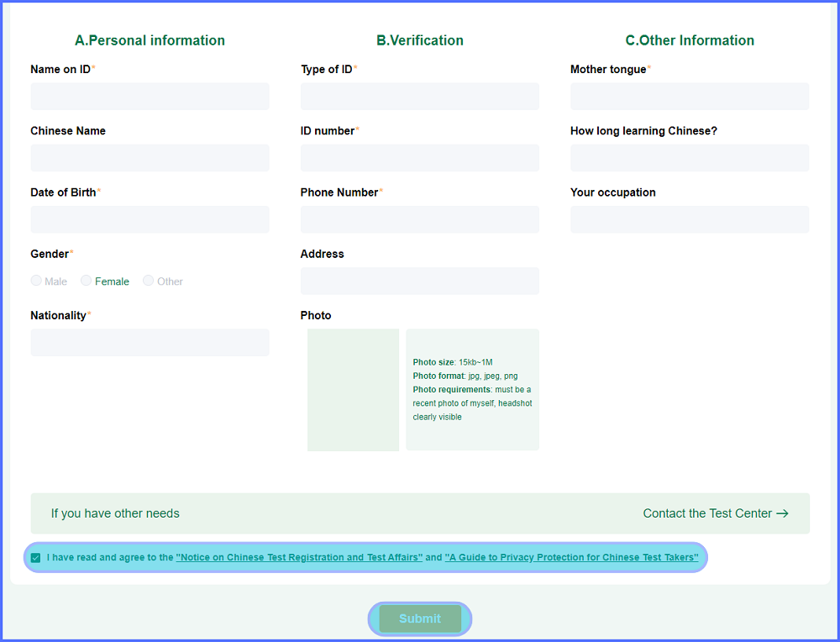This screenshot has height=642, width=840.
Task: Open Notice on Chinese Test Registration link
Action: (299, 558)
